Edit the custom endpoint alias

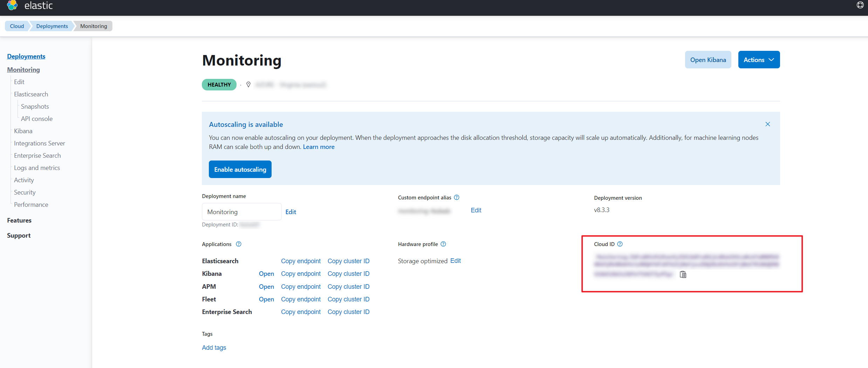[476, 210]
